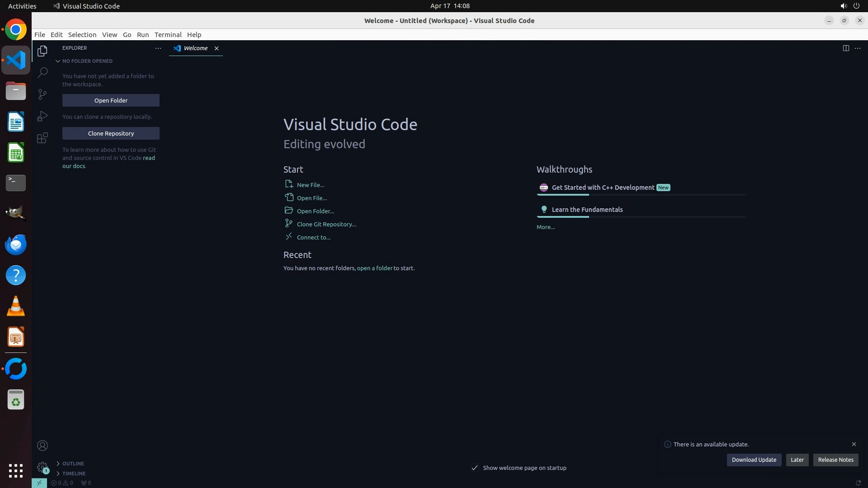This screenshot has height=488, width=868.
Task: Open the Manage gear icon
Action: 42,467
